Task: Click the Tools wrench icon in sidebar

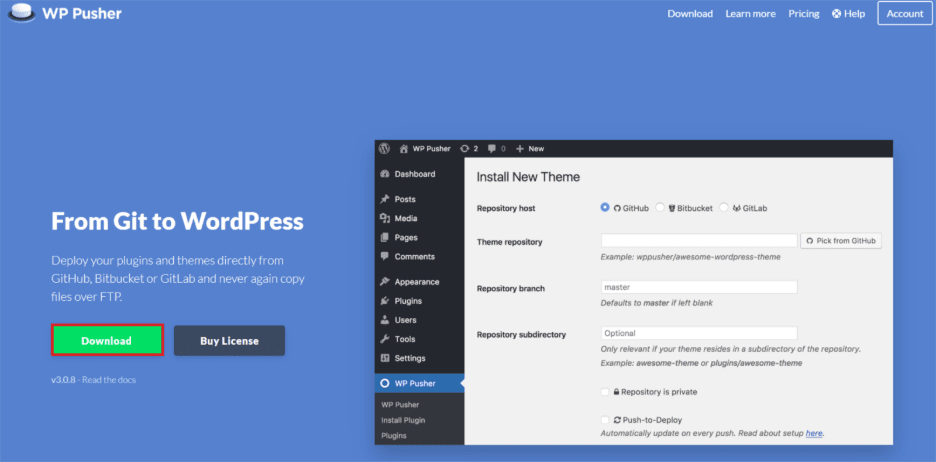Action: (385, 339)
